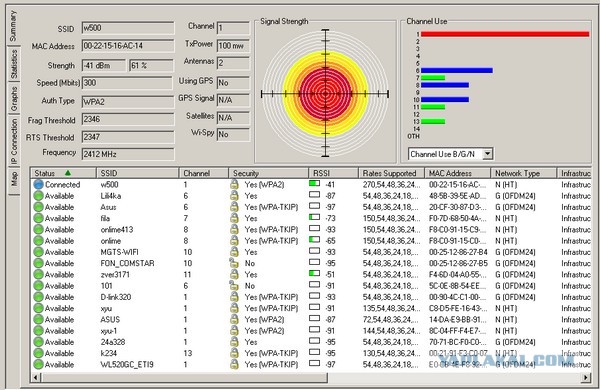The height and width of the screenshot is (390, 600).
Task: Click the RSSI signal bar for w500
Action: [x=314, y=184]
